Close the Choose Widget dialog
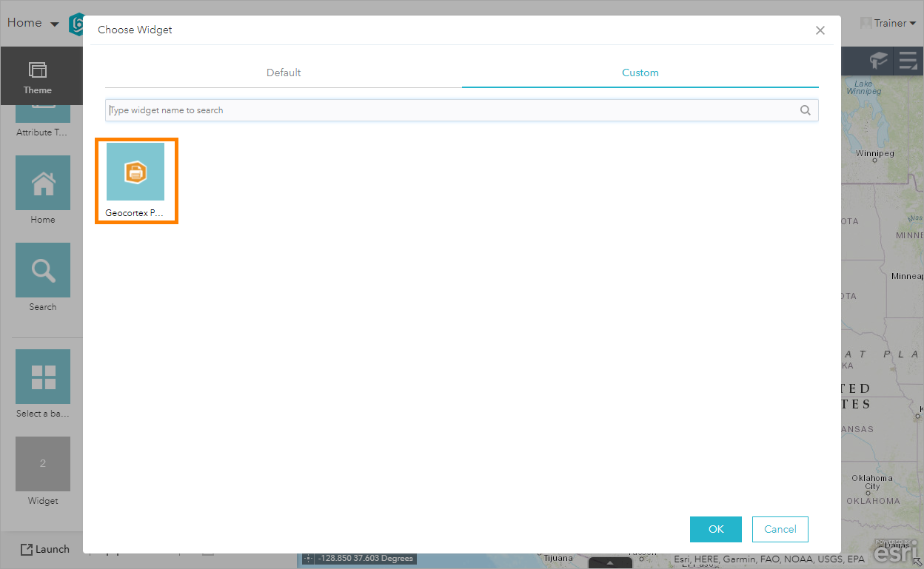The width and height of the screenshot is (924, 569). tap(820, 30)
